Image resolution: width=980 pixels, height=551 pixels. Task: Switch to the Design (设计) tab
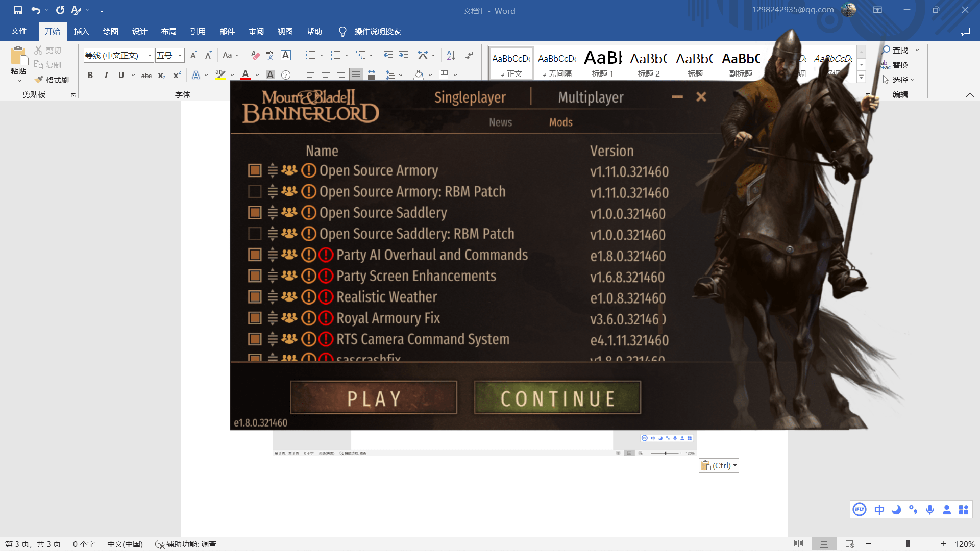(139, 31)
